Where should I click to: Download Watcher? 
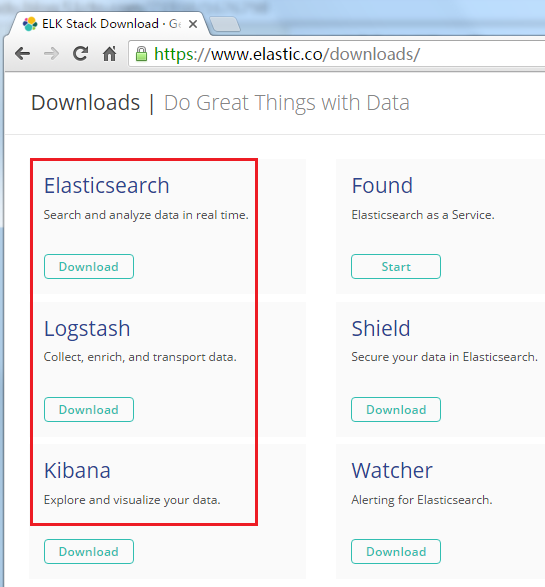[x=396, y=551]
